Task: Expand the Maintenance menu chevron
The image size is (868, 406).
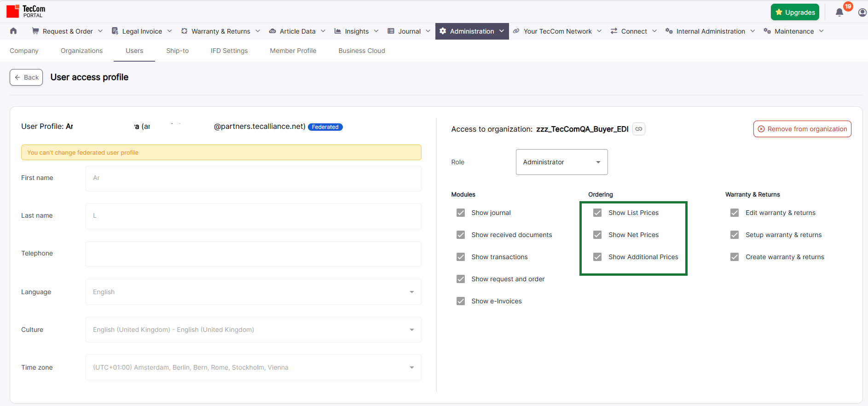Action: point(821,31)
